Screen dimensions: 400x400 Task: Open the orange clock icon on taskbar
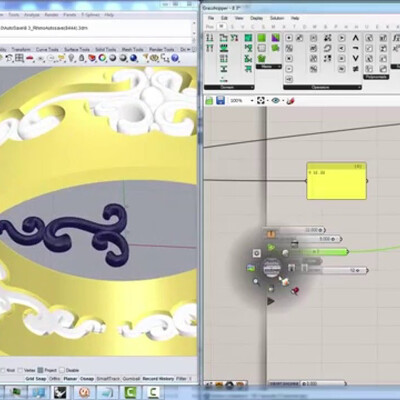pos(85,392)
